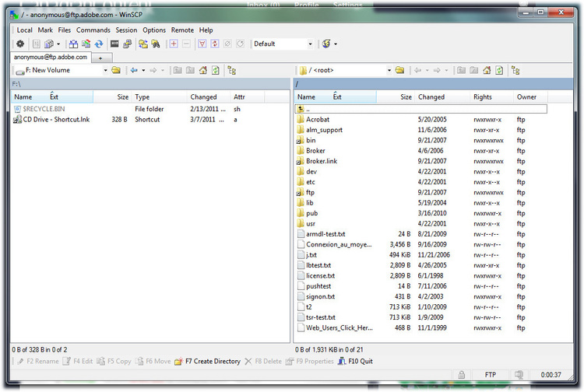The width and height of the screenshot is (584, 392).
Task: Open the Mark menu
Action: 45,30
